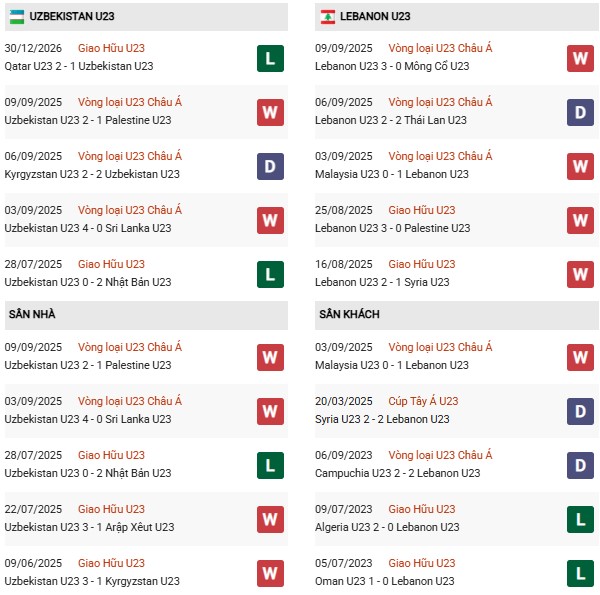Open the SÂN KHÁCH section header
The image size is (600, 595).
[x=350, y=314]
